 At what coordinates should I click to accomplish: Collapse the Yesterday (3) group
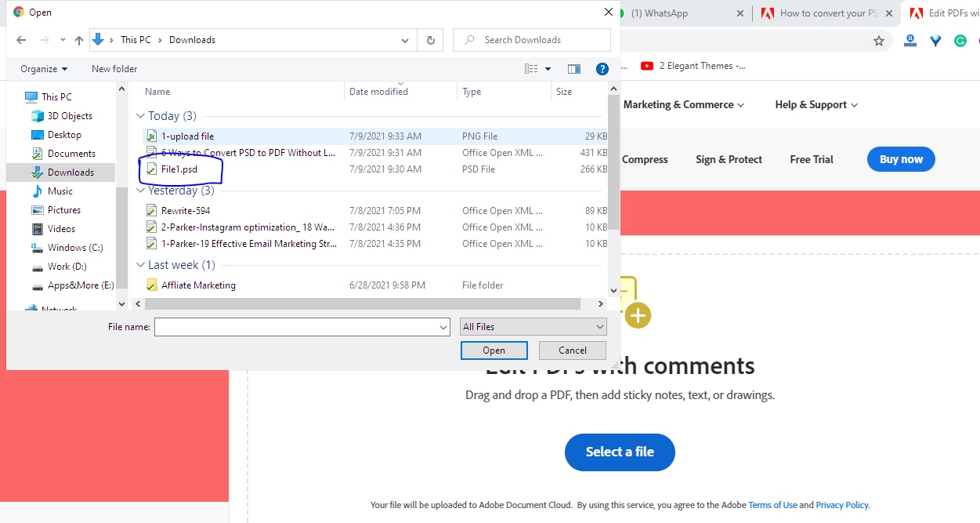click(x=141, y=191)
